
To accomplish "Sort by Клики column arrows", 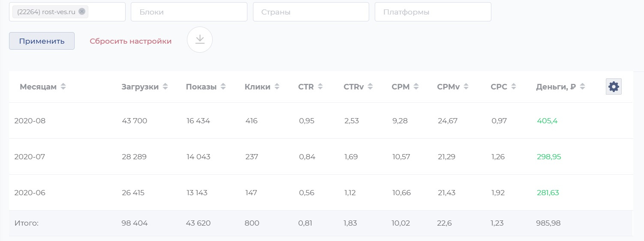I will click(x=277, y=87).
